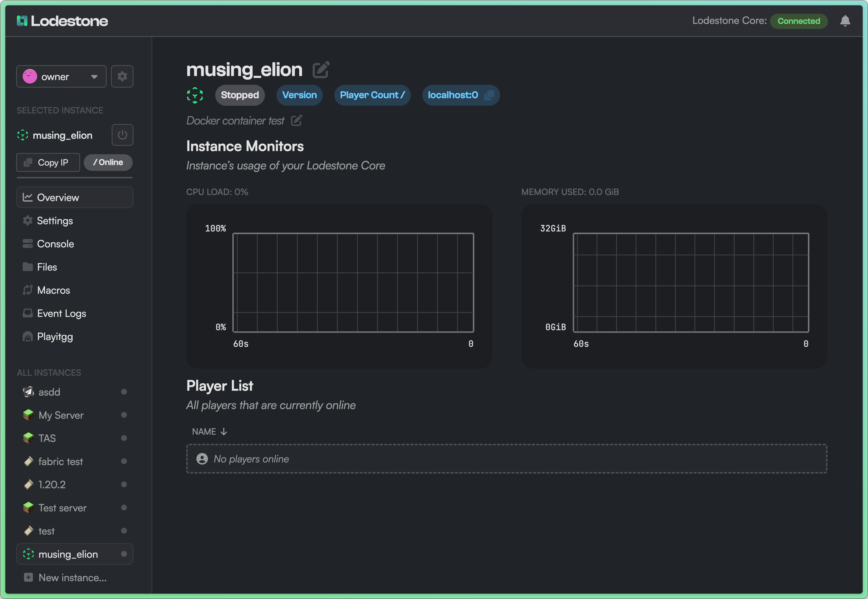Click the Settings gear icon in sidebar
The height and width of the screenshot is (599, 868).
(x=28, y=220)
